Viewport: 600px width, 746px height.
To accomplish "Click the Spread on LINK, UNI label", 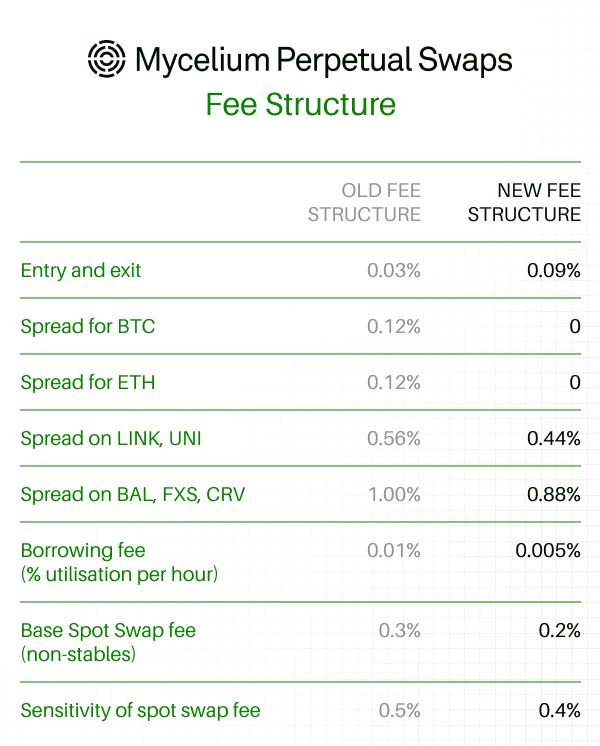I will 111,438.
